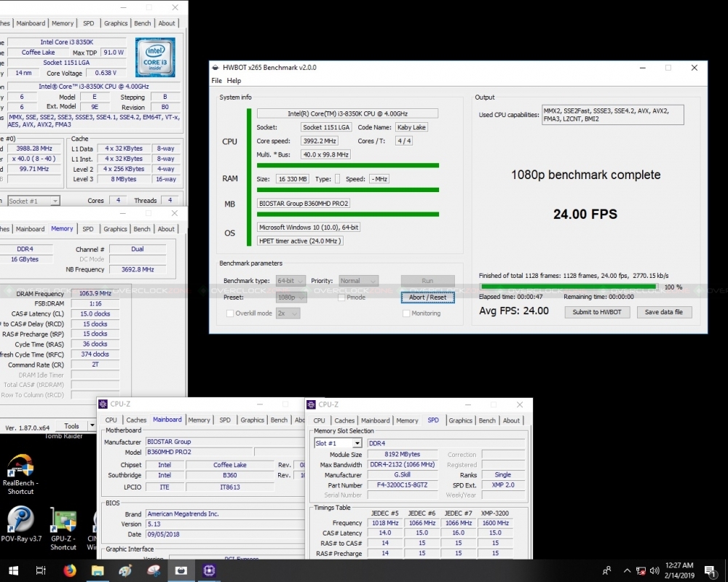
Task: Open network status tray icon
Action: pos(641,570)
